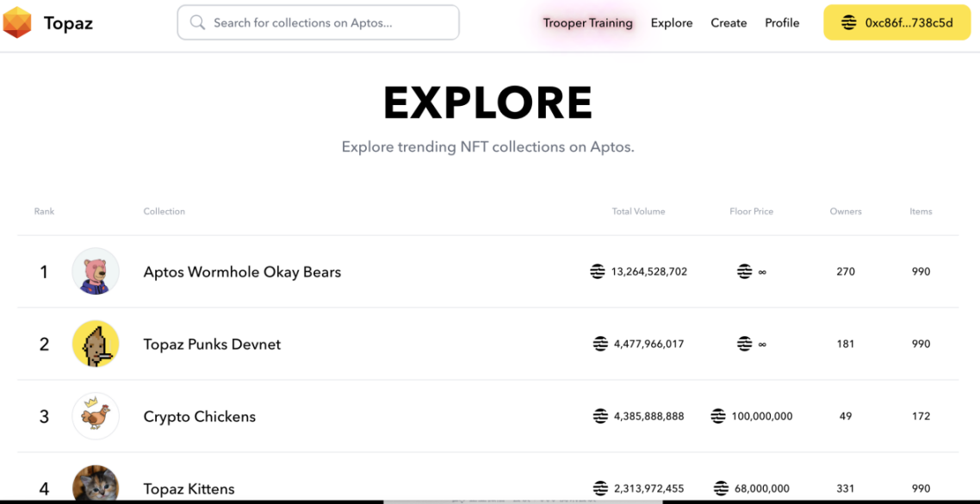This screenshot has width=980, height=504.
Task: Click Explore trending NFT collections subtitle
Action: (488, 147)
